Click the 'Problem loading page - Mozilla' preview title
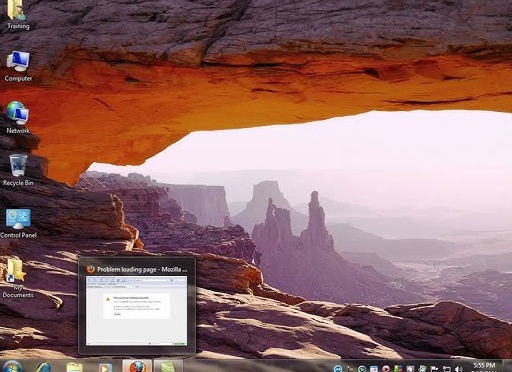Screen dimensions: 512x372 click(x=142, y=269)
